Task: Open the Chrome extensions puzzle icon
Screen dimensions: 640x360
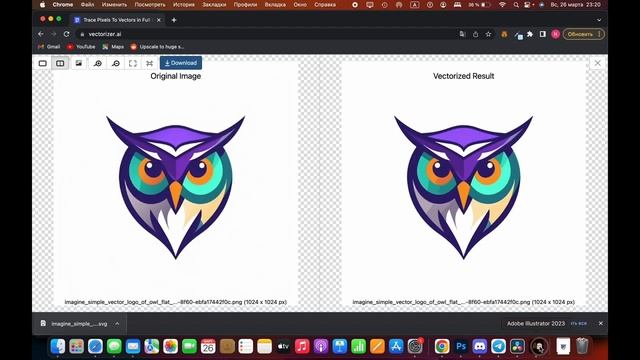Action: (530, 34)
